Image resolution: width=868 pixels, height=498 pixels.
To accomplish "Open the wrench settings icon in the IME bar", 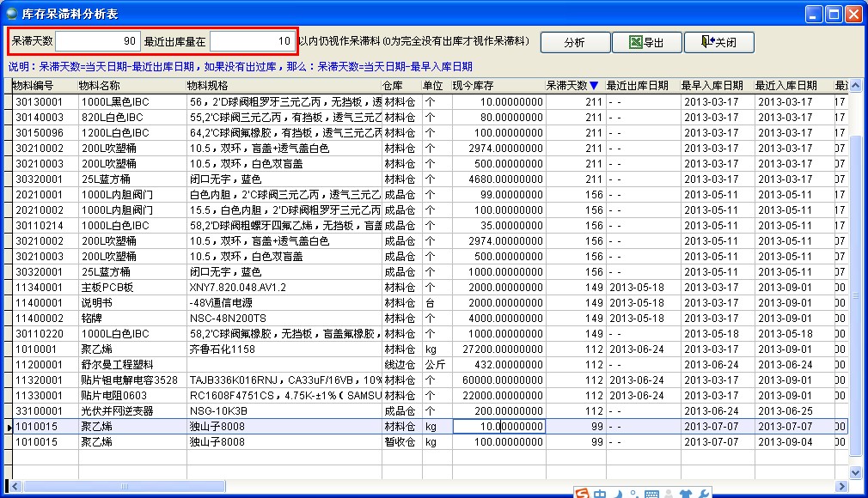I will 704,493.
